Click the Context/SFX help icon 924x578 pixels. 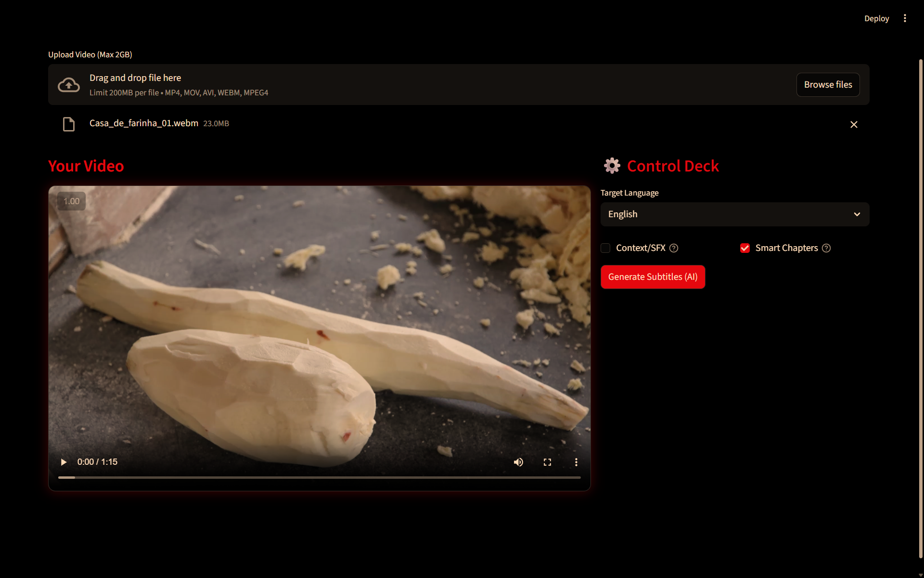(x=674, y=248)
